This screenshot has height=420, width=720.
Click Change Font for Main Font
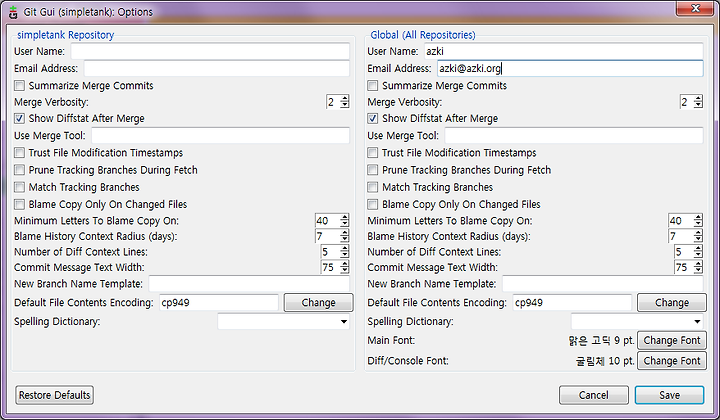672,341
